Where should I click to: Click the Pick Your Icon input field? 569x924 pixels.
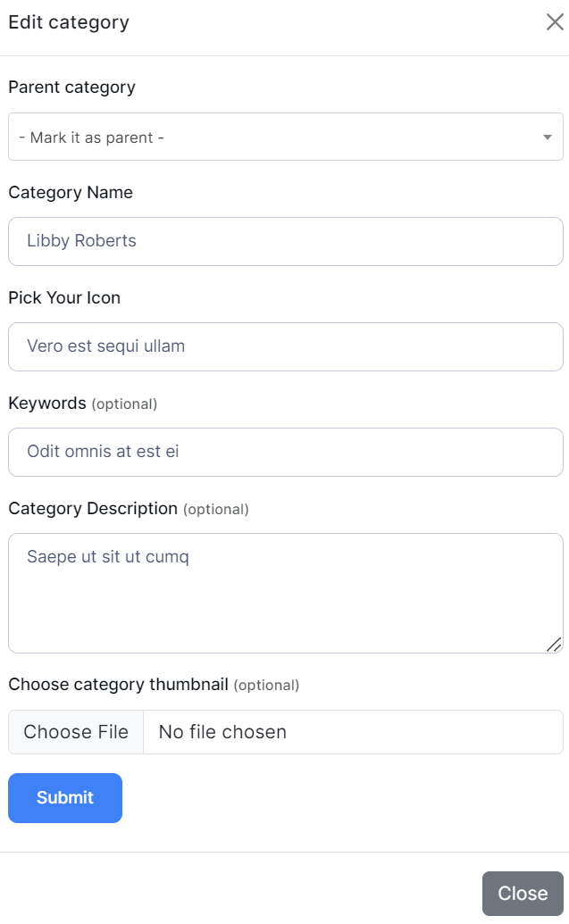pyautogui.click(x=286, y=346)
